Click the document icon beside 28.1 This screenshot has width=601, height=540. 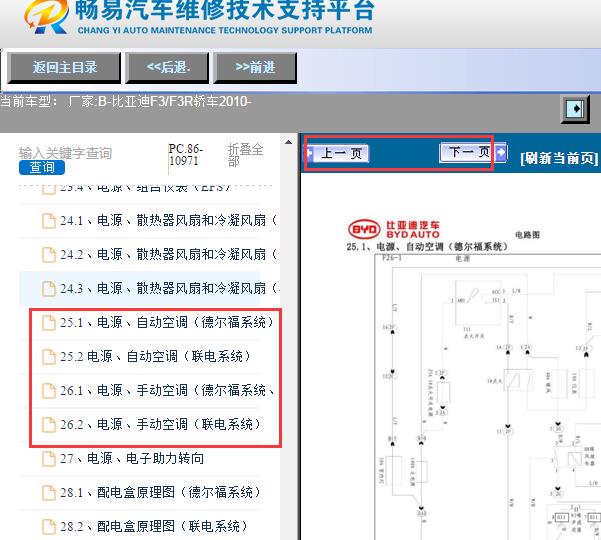[x=49, y=492]
